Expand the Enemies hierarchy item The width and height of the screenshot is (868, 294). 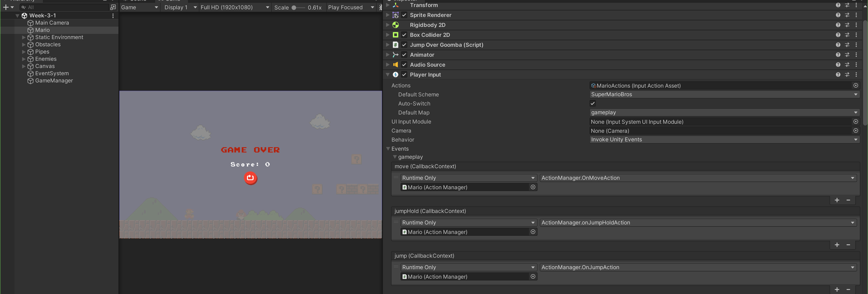24,59
